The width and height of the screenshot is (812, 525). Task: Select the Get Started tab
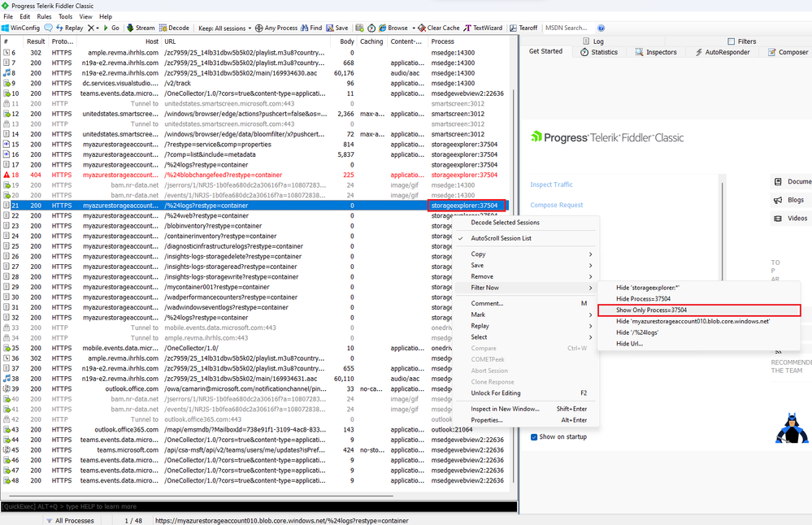coord(545,51)
